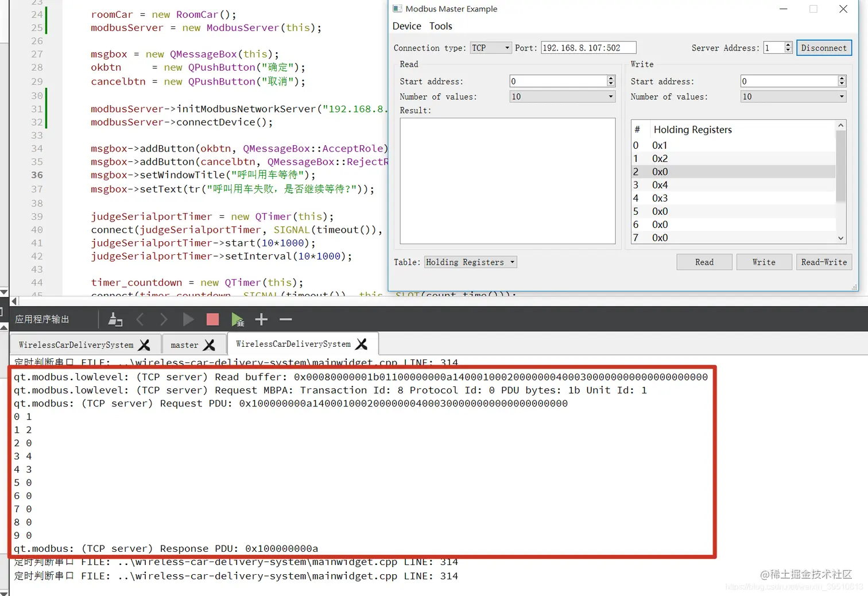The image size is (868, 596).
Task: Click the Read button
Action: click(704, 262)
